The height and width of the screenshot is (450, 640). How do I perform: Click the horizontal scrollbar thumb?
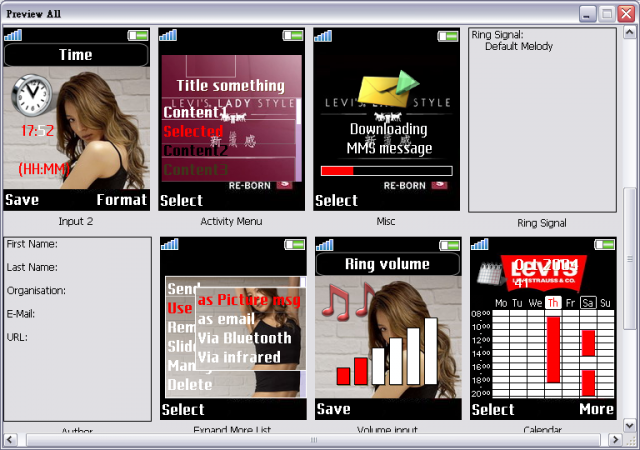[313, 440]
